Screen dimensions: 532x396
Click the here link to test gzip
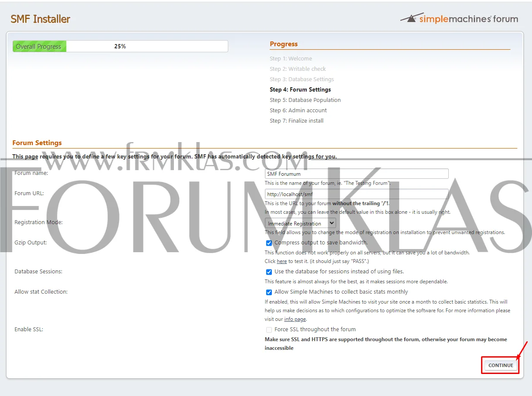point(282,261)
